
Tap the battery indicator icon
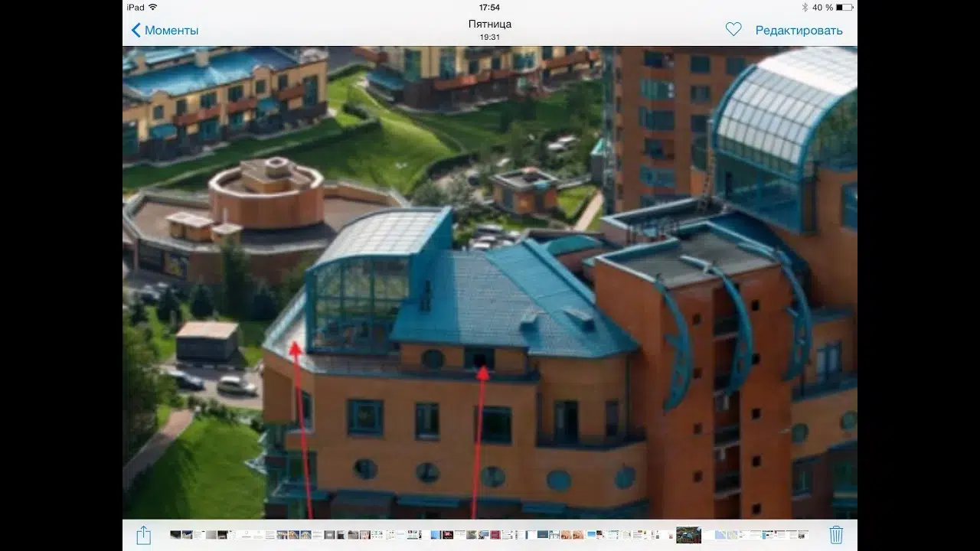coord(844,7)
